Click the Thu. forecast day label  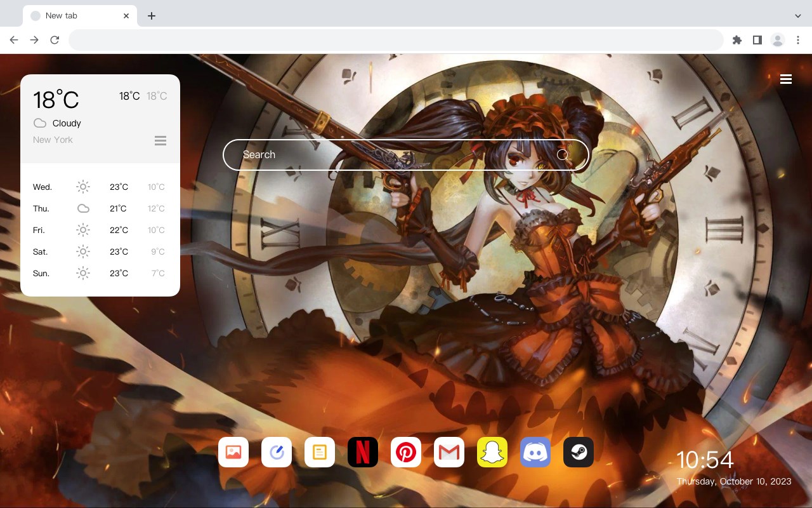point(41,208)
